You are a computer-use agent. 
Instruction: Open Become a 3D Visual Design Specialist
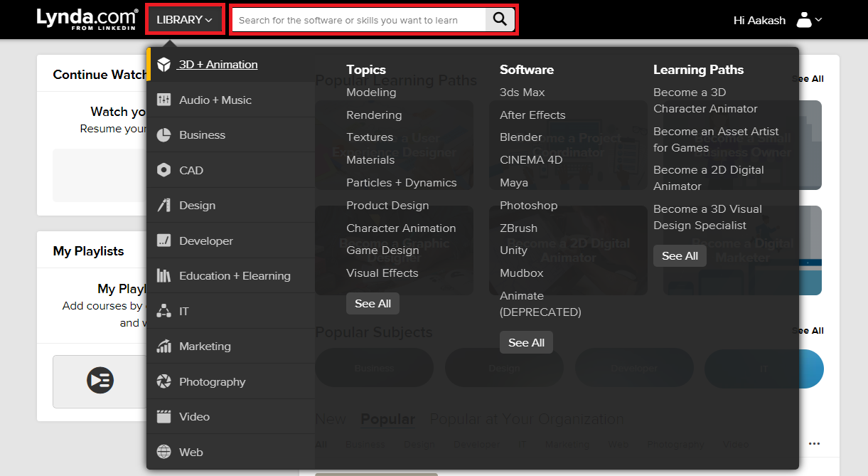click(707, 217)
